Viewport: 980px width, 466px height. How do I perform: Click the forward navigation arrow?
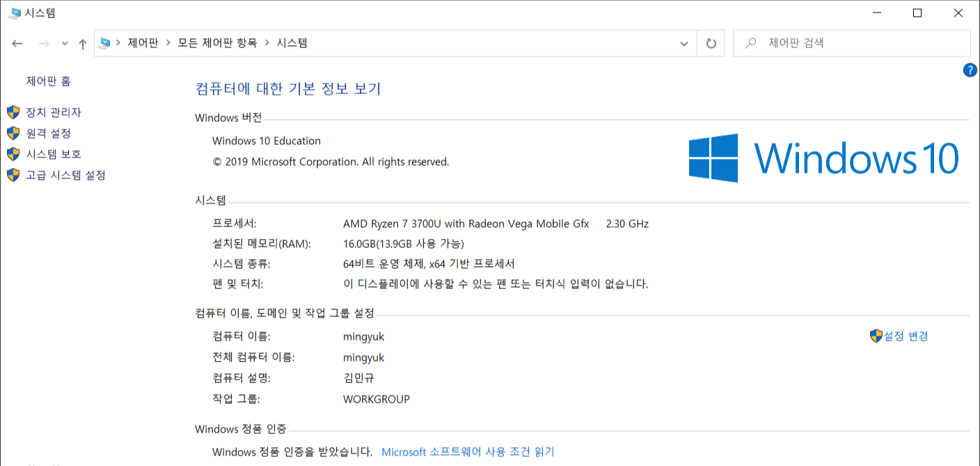click(44, 43)
